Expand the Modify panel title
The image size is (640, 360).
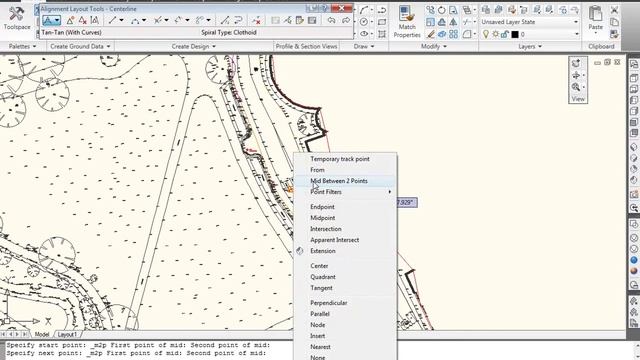coord(433,47)
